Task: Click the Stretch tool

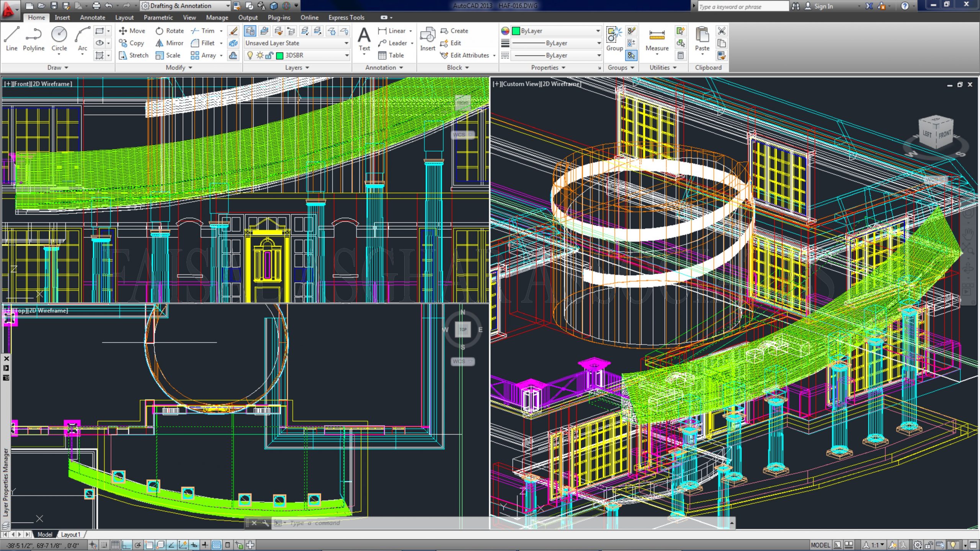Action: coord(133,55)
